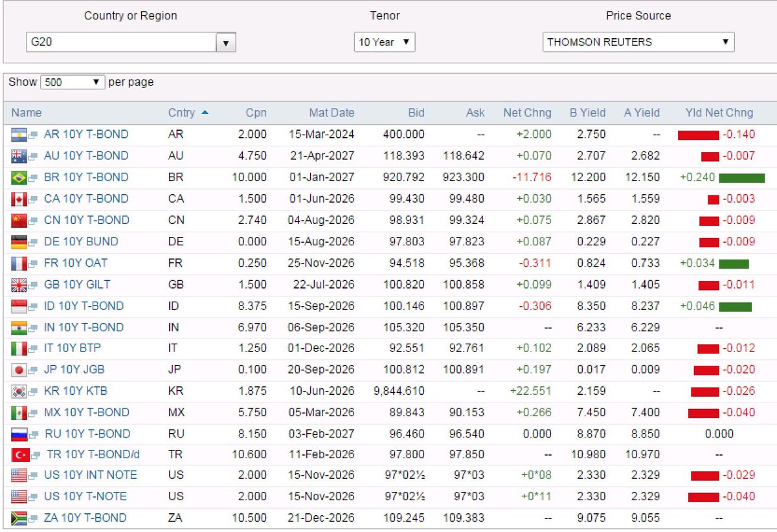Open the CN 10Y T-BOND link
This screenshot has width=777, height=532.
point(86,220)
